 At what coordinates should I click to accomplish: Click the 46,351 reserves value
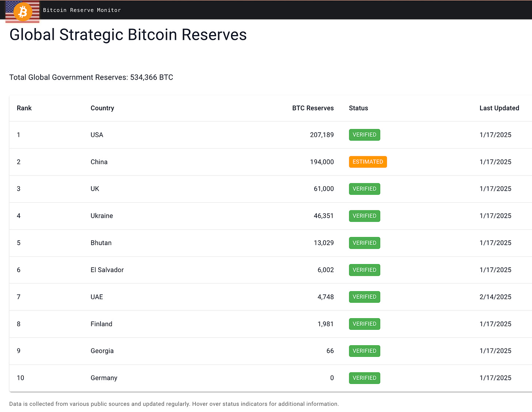point(324,216)
